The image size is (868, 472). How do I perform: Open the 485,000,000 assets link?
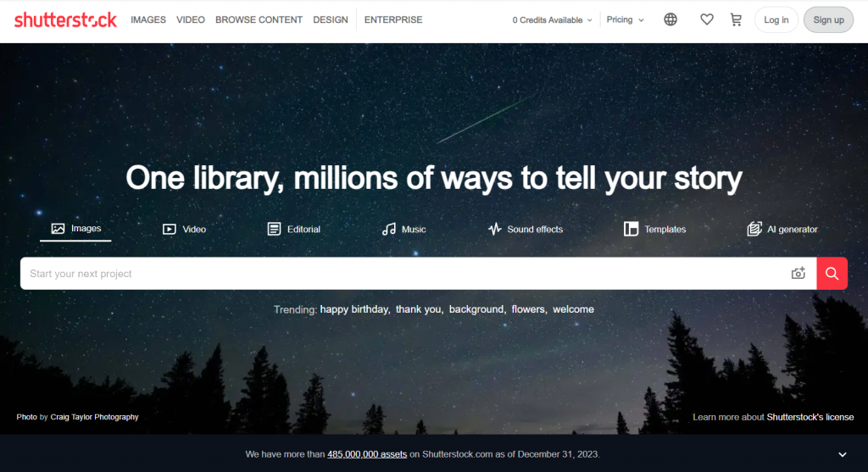click(367, 454)
